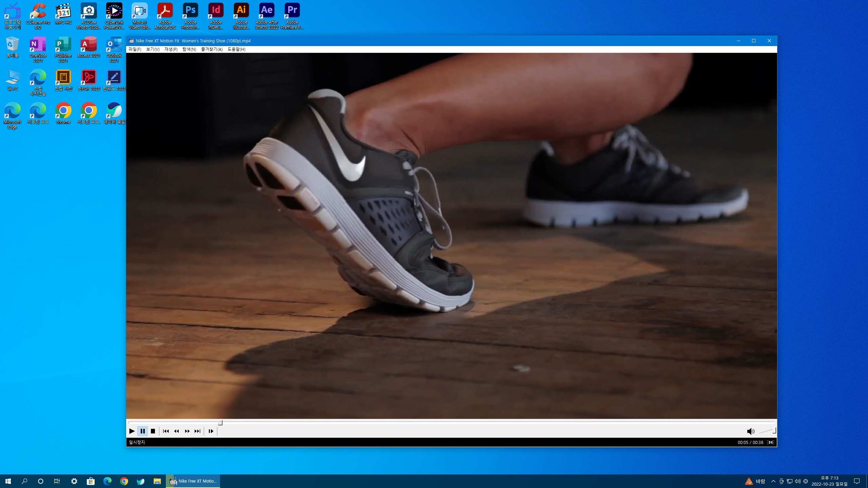The image size is (868, 488).
Task: Open the 재생(P) menu
Action: (x=171, y=49)
